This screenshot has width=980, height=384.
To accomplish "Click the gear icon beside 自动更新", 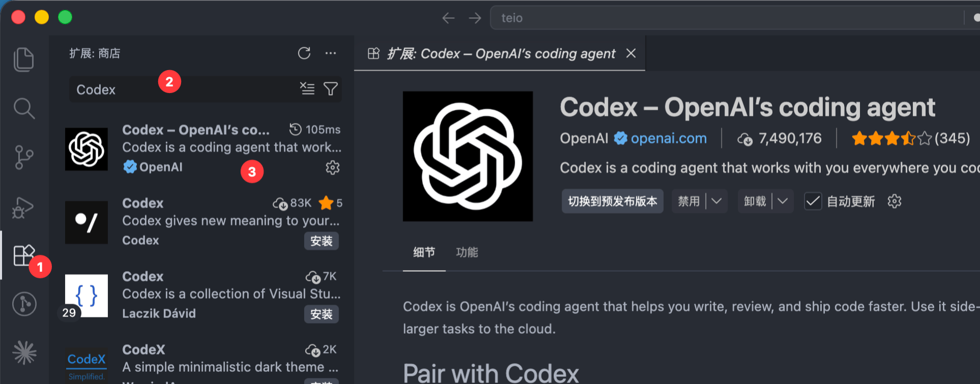I will 895,201.
